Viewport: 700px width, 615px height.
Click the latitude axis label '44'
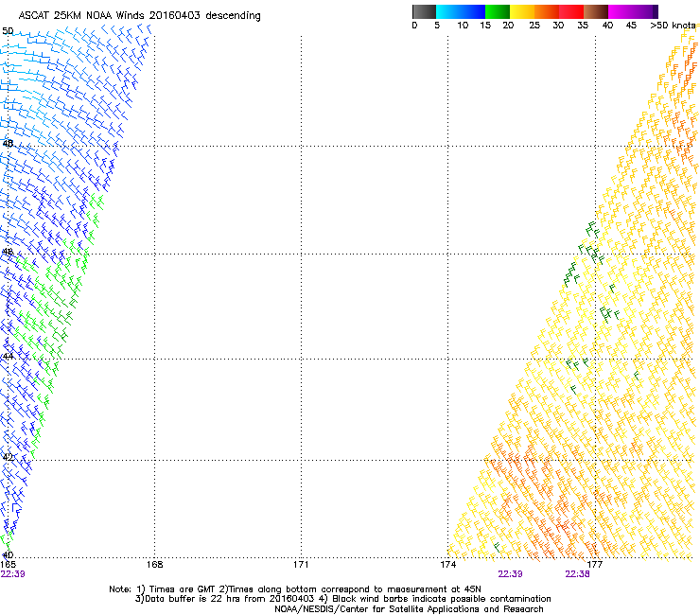(8, 357)
